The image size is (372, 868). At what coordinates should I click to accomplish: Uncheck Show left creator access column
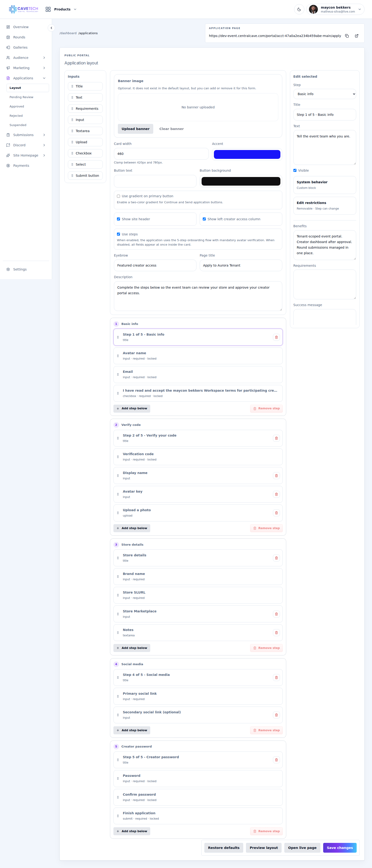[x=204, y=219]
